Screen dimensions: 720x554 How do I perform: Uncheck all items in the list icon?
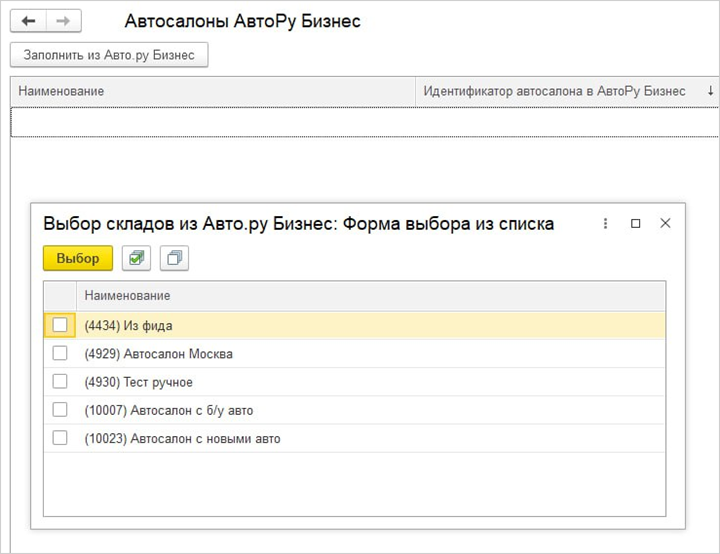tap(174, 258)
